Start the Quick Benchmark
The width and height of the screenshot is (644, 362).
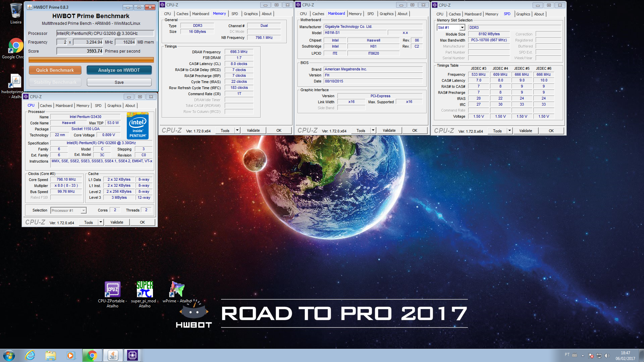click(x=55, y=70)
